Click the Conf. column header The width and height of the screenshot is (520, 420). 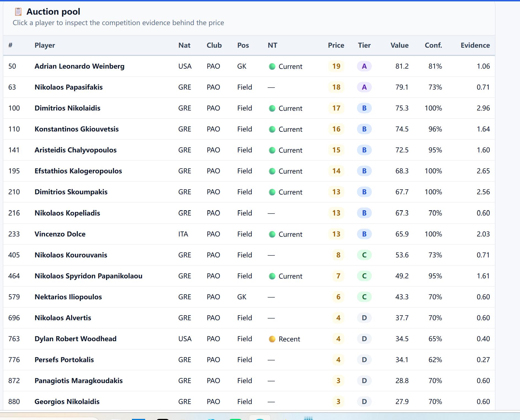pos(433,45)
